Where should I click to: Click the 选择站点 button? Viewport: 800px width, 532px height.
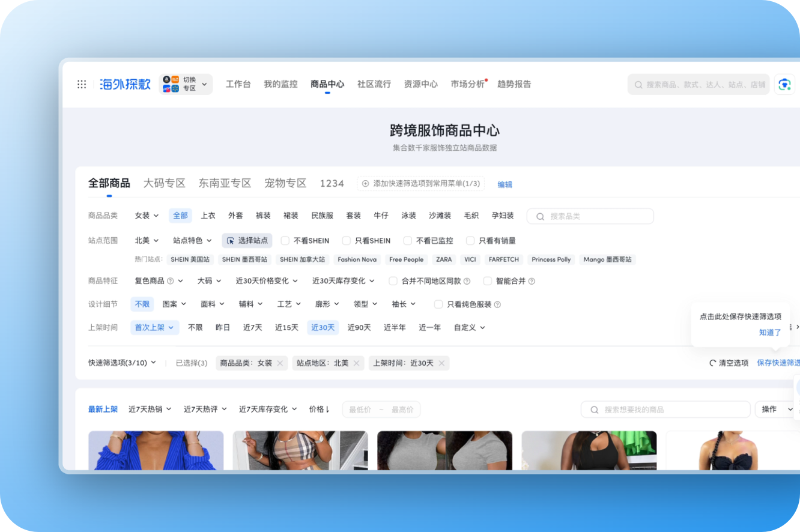(x=247, y=241)
